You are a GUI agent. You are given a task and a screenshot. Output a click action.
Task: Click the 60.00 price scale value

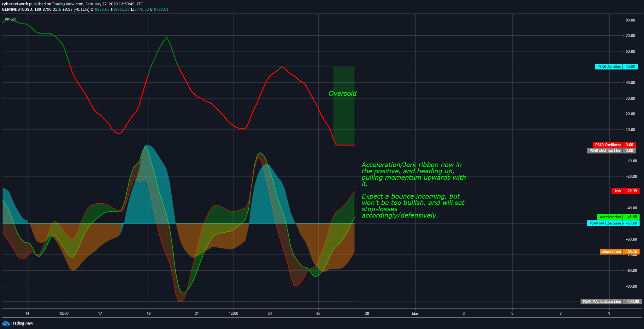click(x=630, y=51)
